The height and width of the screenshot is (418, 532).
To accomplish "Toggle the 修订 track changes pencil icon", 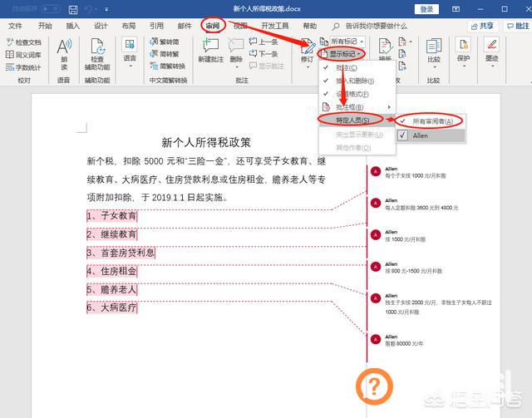I will click(x=308, y=47).
